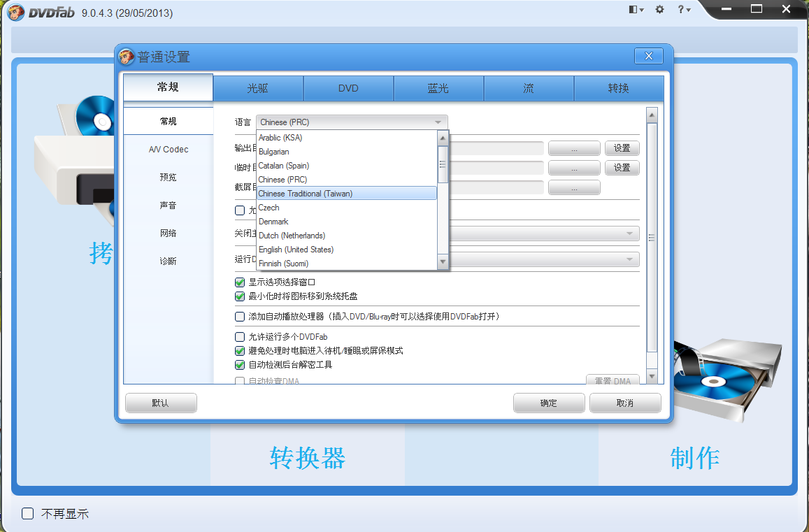The width and height of the screenshot is (809, 532).
Task: Choose Arabic (KSA) from language list
Action: (347, 138)
